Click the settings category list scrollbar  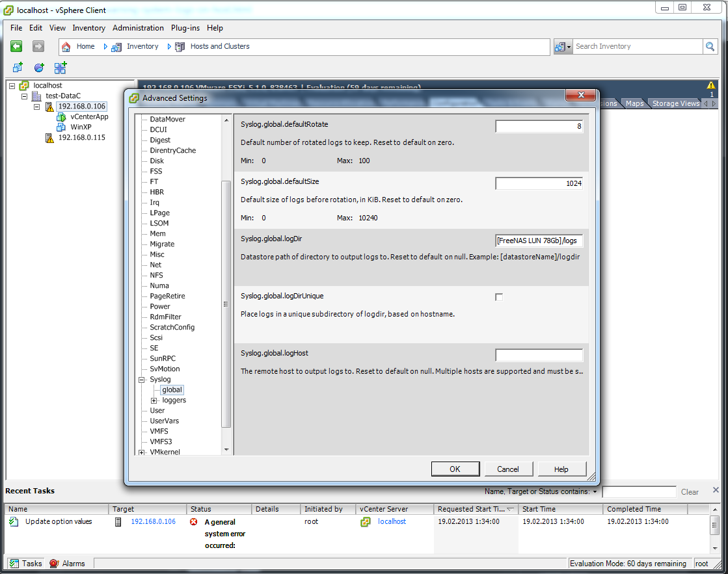226,304
